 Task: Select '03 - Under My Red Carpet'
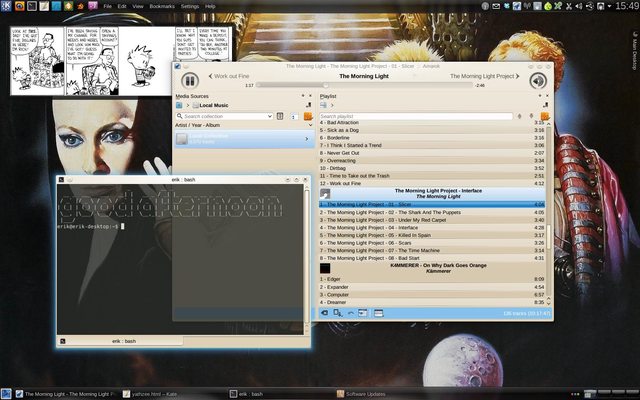pos(432,220)
